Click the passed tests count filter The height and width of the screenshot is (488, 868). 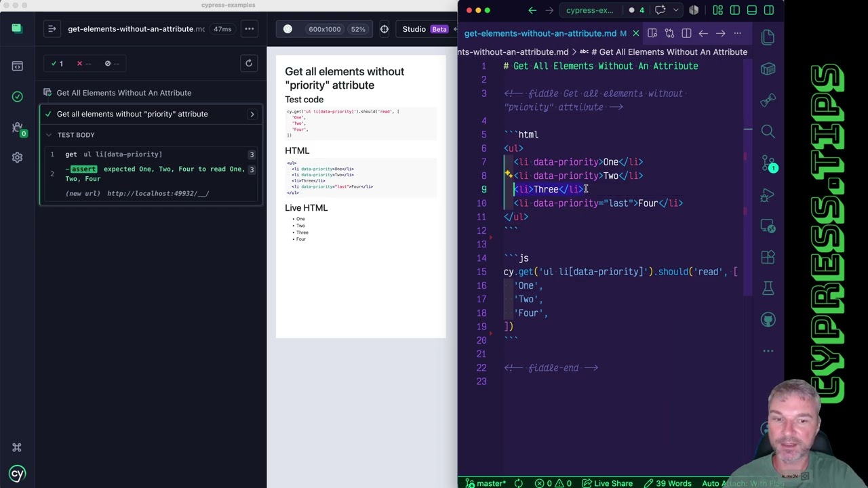click(57, 64)
